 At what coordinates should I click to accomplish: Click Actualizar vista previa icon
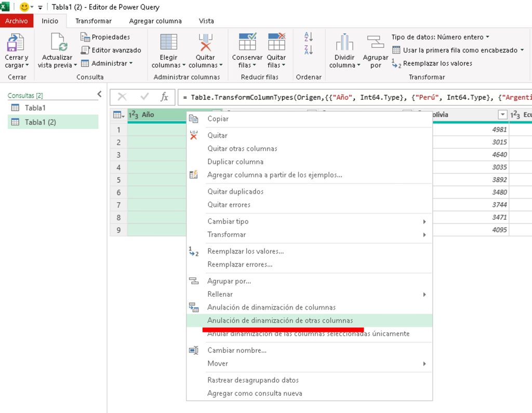pos(58,43)
